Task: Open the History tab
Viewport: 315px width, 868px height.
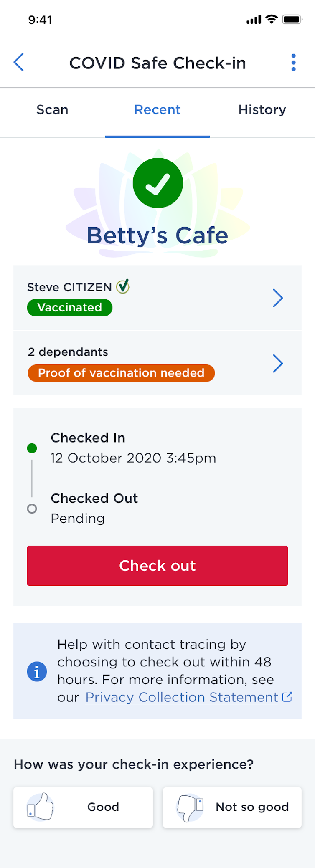Action: 262,110
